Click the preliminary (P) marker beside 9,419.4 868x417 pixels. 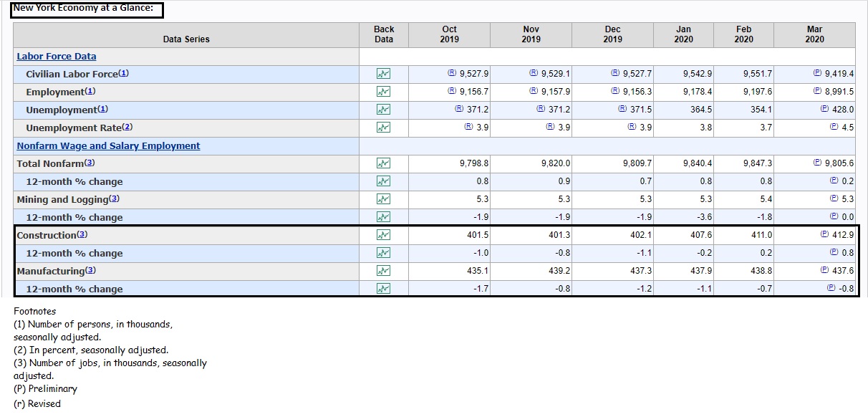817,73
